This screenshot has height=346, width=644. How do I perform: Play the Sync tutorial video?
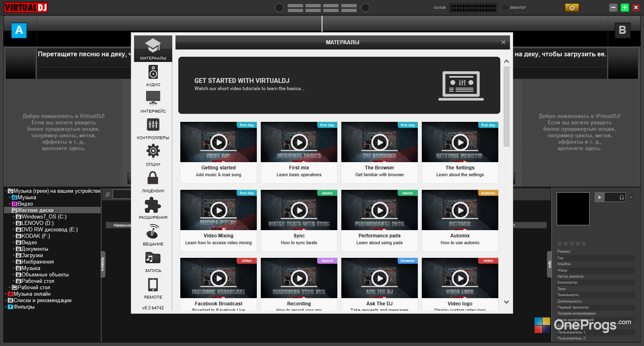[299, 210]
